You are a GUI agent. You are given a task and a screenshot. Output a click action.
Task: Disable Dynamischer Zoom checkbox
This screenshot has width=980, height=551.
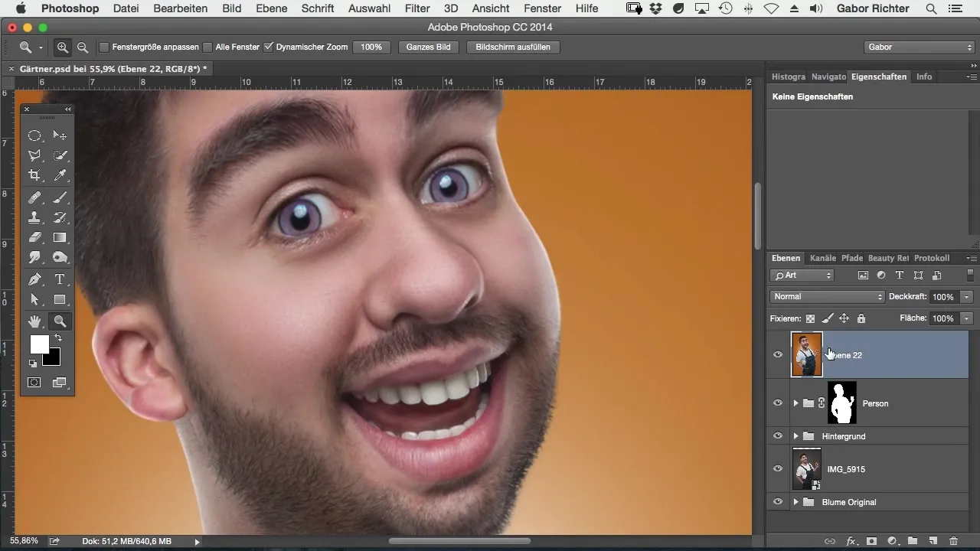pyautogui.click(x=268, y=47)
